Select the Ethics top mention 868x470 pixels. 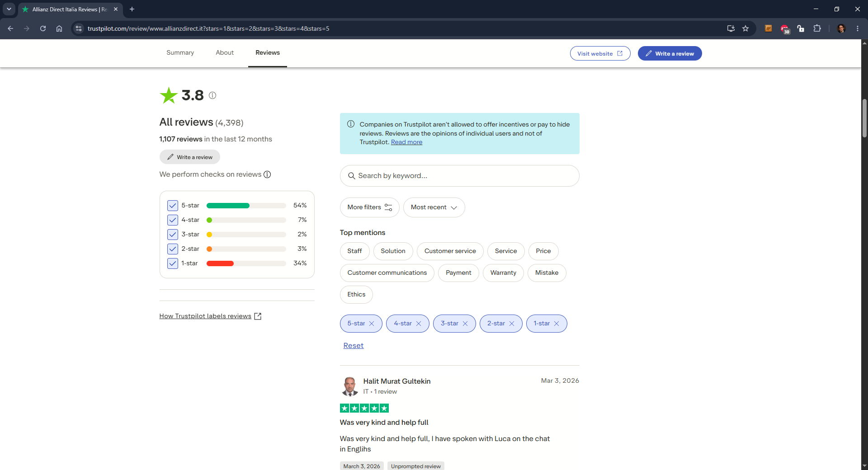click(356, 295)
